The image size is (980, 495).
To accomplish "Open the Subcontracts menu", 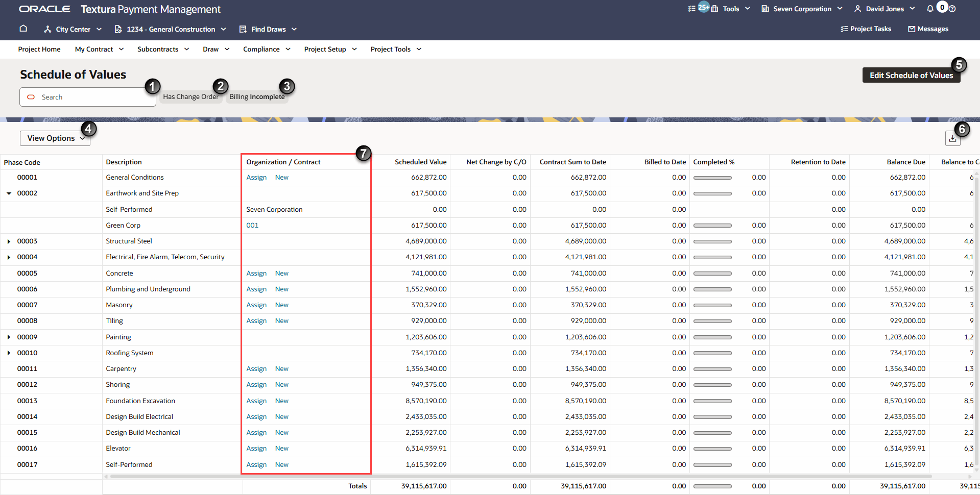I will pyautogui.click(x=163, y=49).
